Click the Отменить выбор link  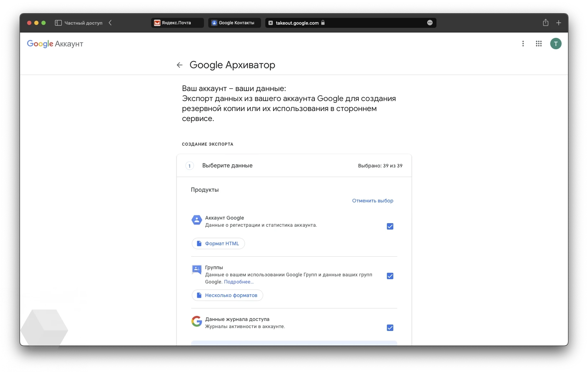(373, 201)
